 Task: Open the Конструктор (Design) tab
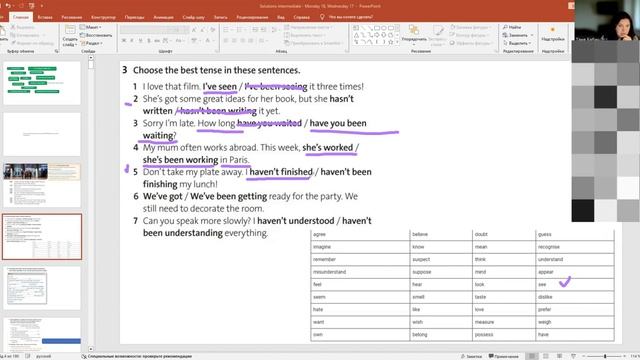103,17
